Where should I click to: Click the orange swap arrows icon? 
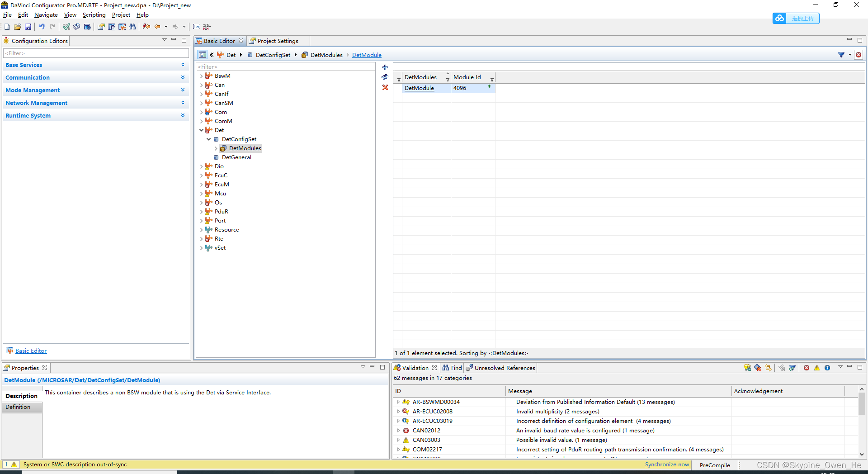(x=768, y=368)
